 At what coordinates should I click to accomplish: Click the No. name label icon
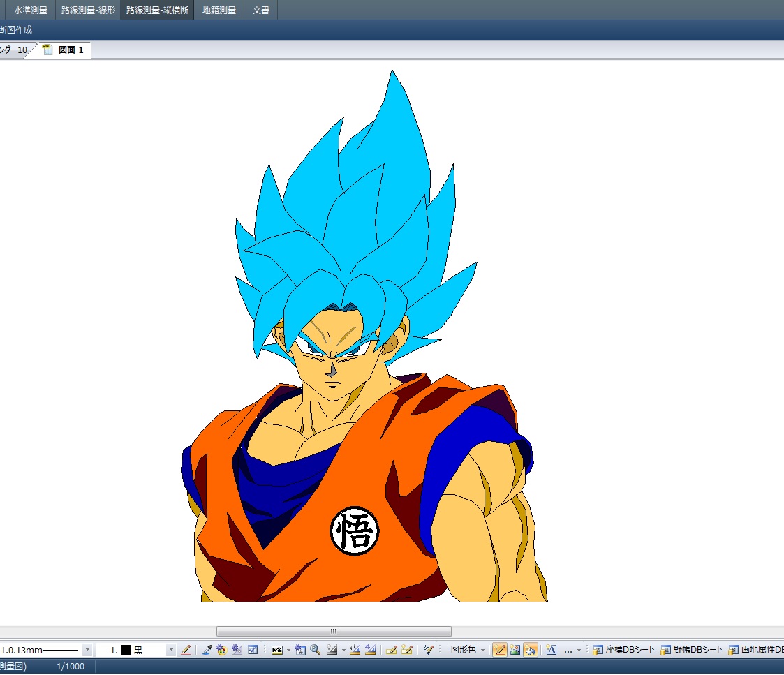point(277,650)
